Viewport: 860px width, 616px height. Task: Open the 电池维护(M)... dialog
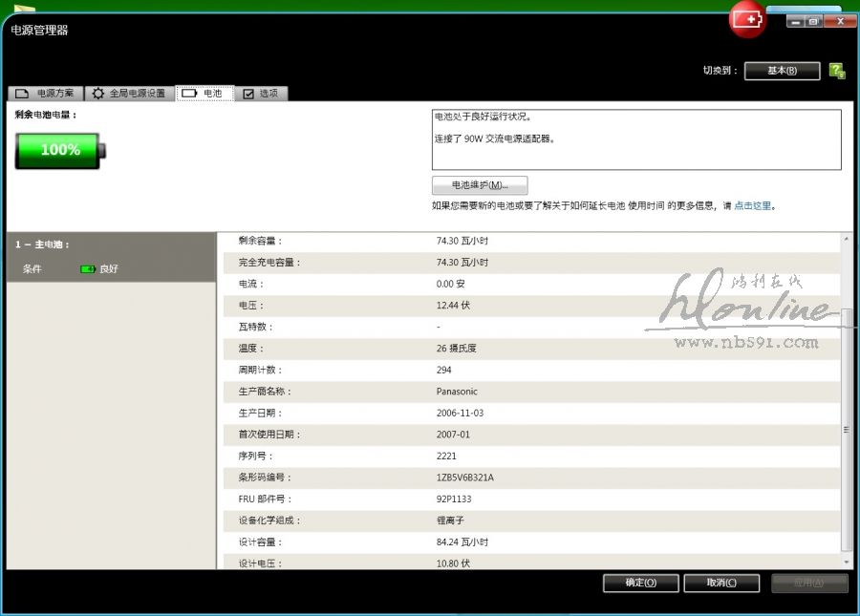[480, 185]
